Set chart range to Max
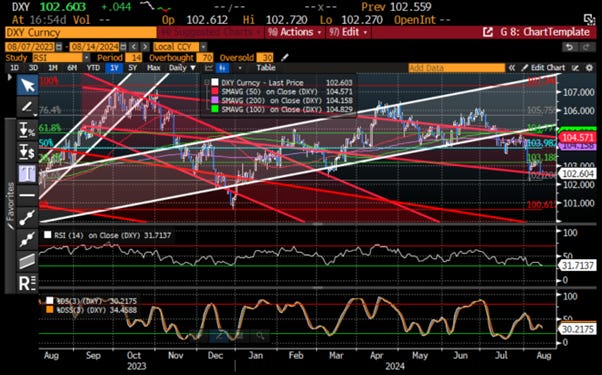This screenshot has width=602, height=375. point(154,68)
